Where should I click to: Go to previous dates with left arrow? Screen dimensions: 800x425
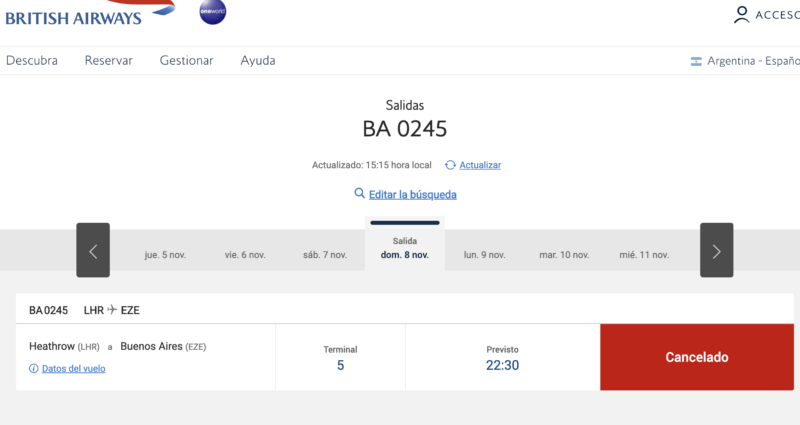tap(93, 250)
